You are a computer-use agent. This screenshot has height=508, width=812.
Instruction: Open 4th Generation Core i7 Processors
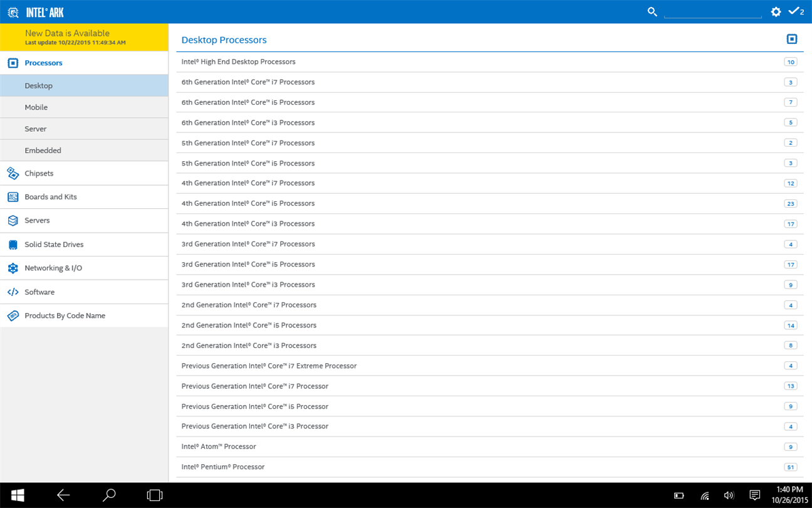490,183
